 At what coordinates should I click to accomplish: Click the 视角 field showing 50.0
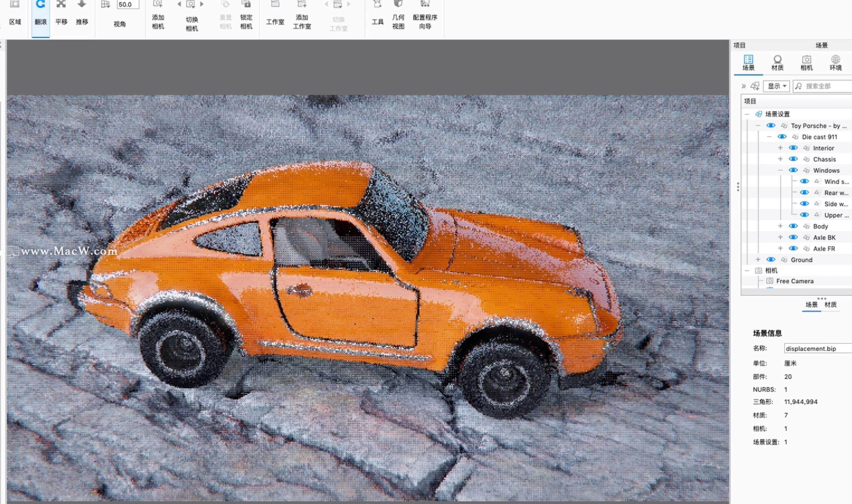128,5
